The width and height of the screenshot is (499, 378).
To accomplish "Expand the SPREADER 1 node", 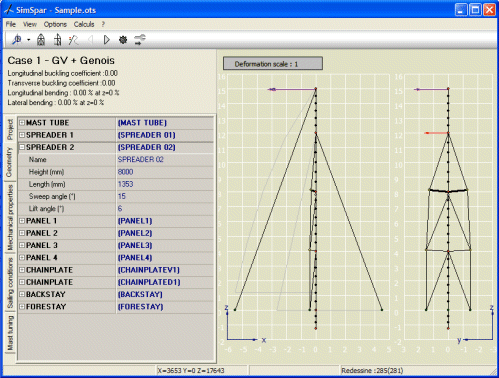I will coord(22,135).
